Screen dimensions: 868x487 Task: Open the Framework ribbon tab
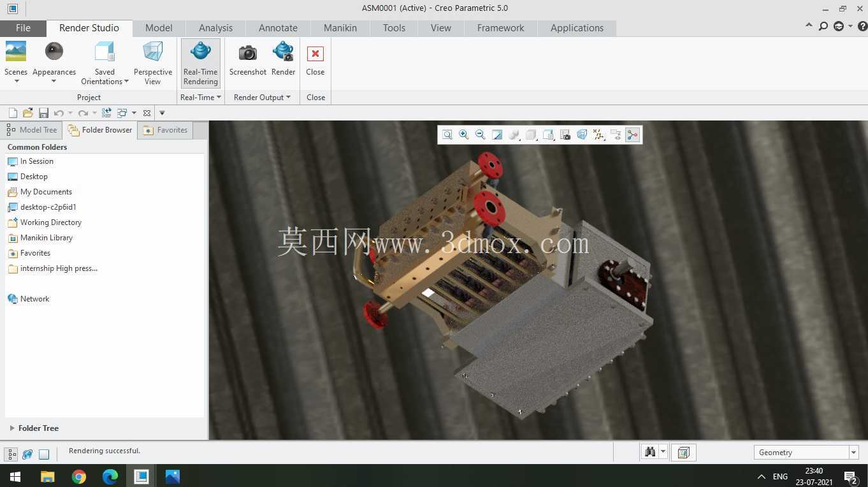pyautogui.click(x=501, y=28)
